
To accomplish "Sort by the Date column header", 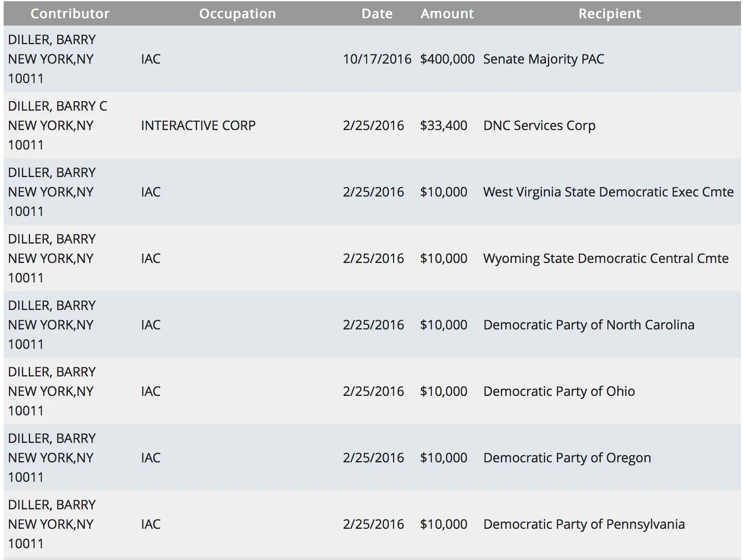I will 377,14.
